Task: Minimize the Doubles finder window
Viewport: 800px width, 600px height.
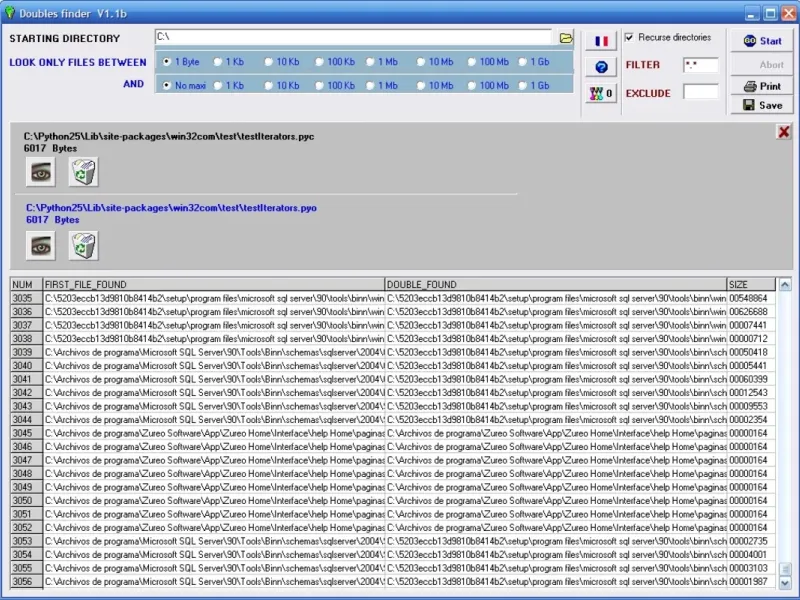Action: pos(751,13)
